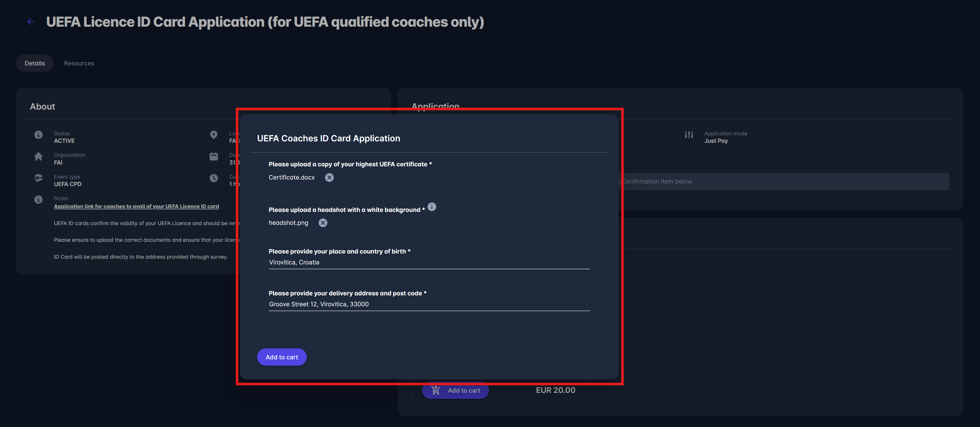This screenshot has width=980, height=427.
Task: Click the calendar date icon
Action: pyautogui.click(x=214, y=156)
